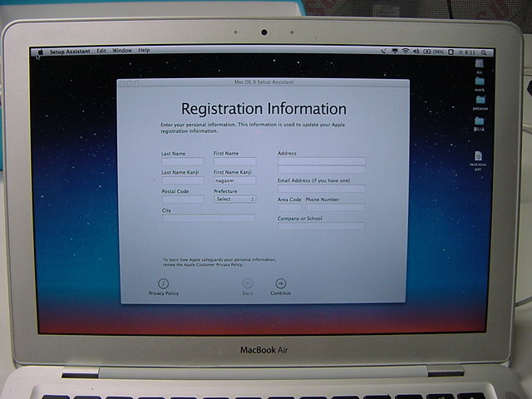Click the Back arrow button

(248, 283)
